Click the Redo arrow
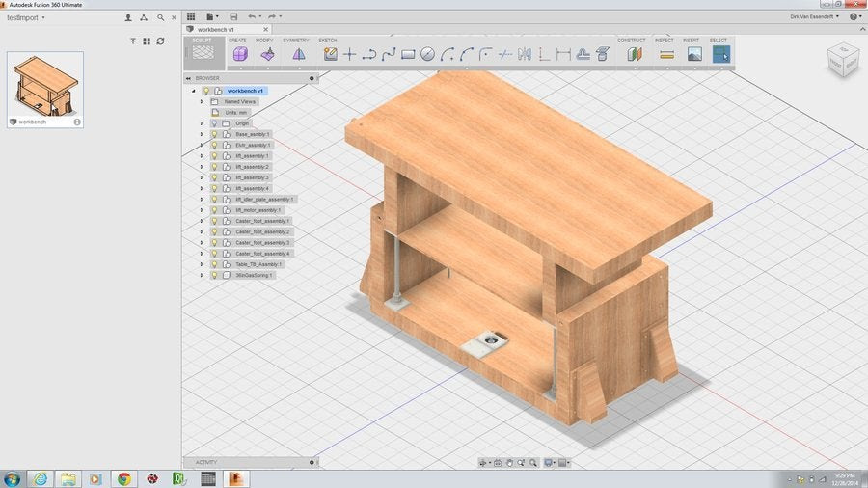The image size is (868, 488). click(272, 16)
